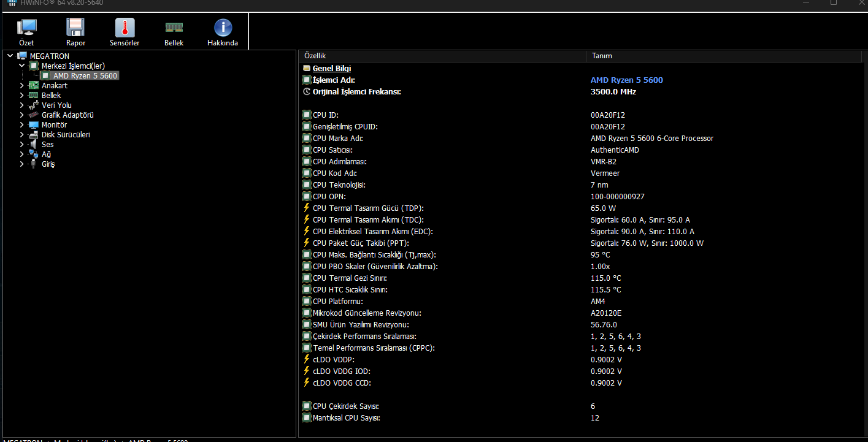Select Monitör in the tree
This screenshot has width=868, height=442.
[54, 124]
